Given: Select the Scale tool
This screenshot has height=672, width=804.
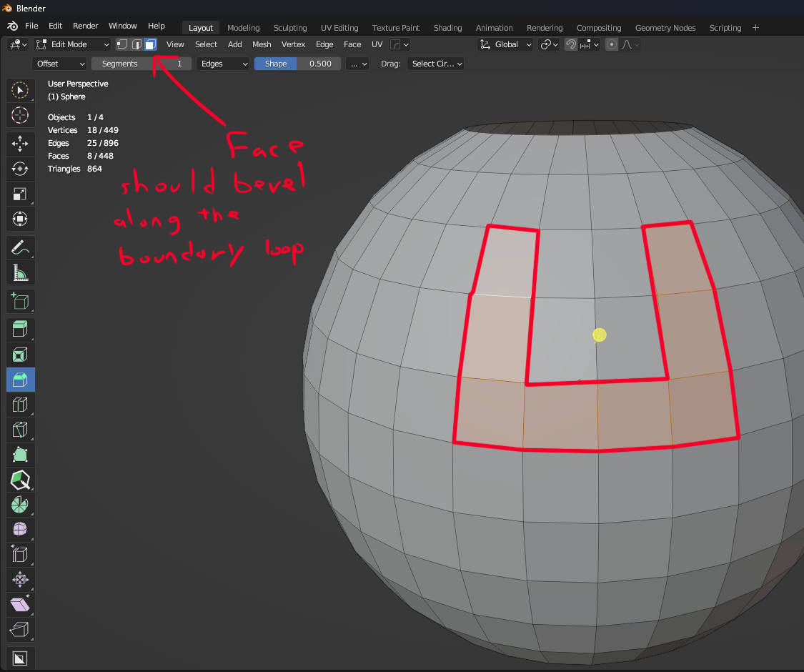Looking at the screenshot, I should click(x=20, y=194).
